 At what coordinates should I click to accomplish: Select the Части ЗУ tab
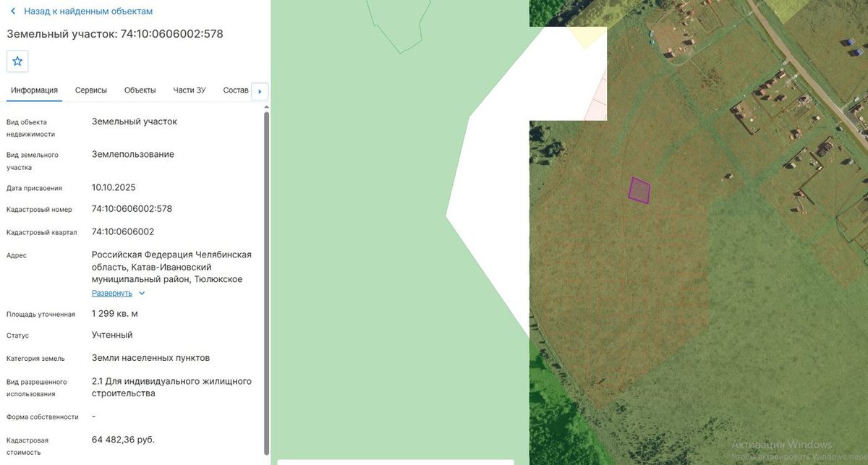tap(190, 90)
